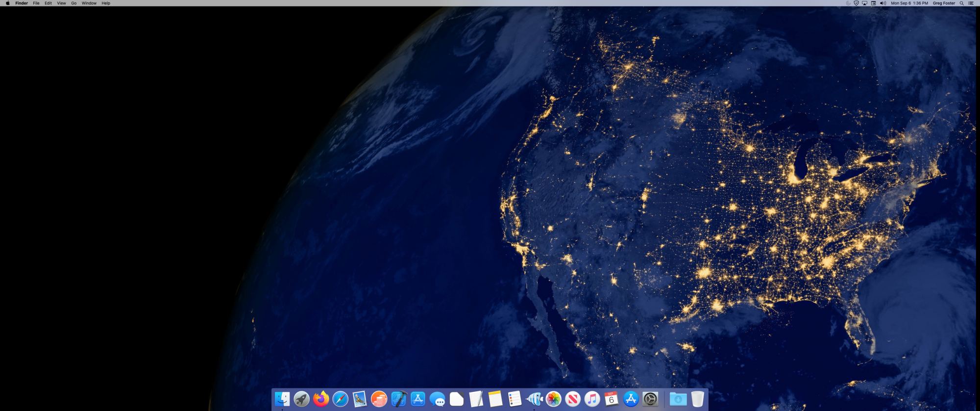Open Calendar icon showing 6 in Dock
980x411 pixels.
pos(612,399)
